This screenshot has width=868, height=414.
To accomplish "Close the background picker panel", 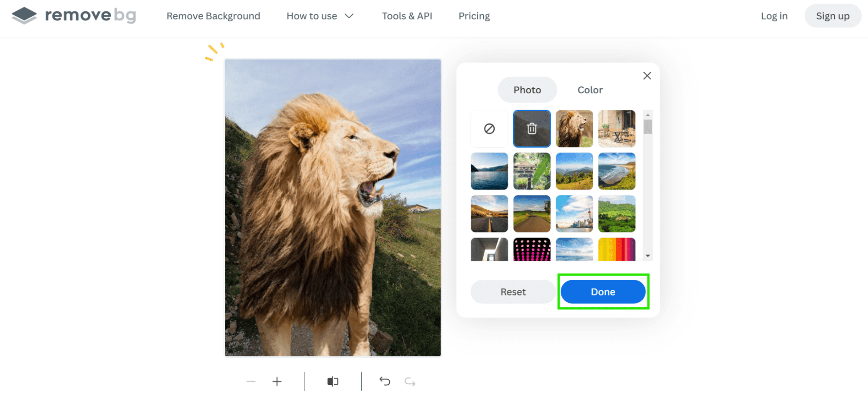I will [x=647, y=76].
